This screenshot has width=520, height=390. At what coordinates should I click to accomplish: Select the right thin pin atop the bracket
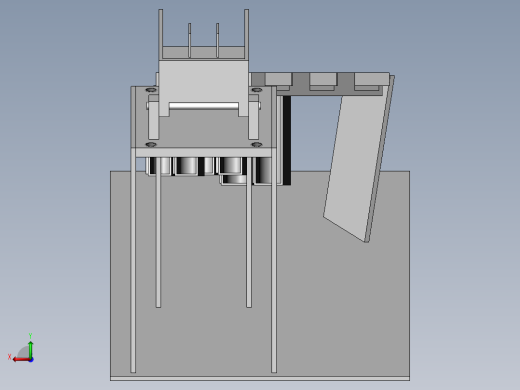click(x=217, y=40)
